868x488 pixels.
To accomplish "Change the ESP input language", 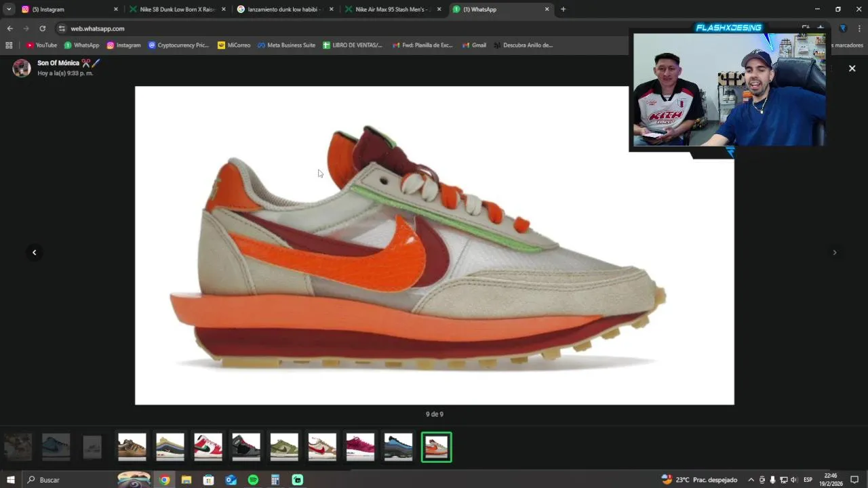I will coord(808,480).
